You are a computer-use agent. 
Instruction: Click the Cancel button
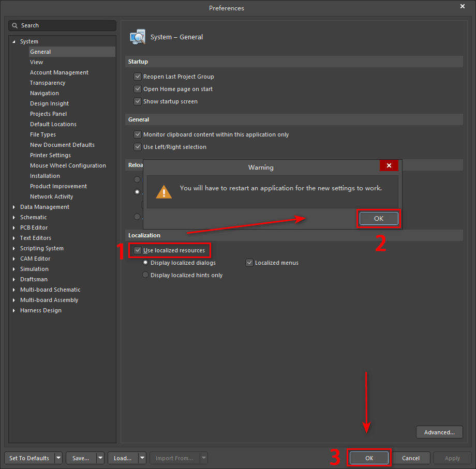[411, 458]
